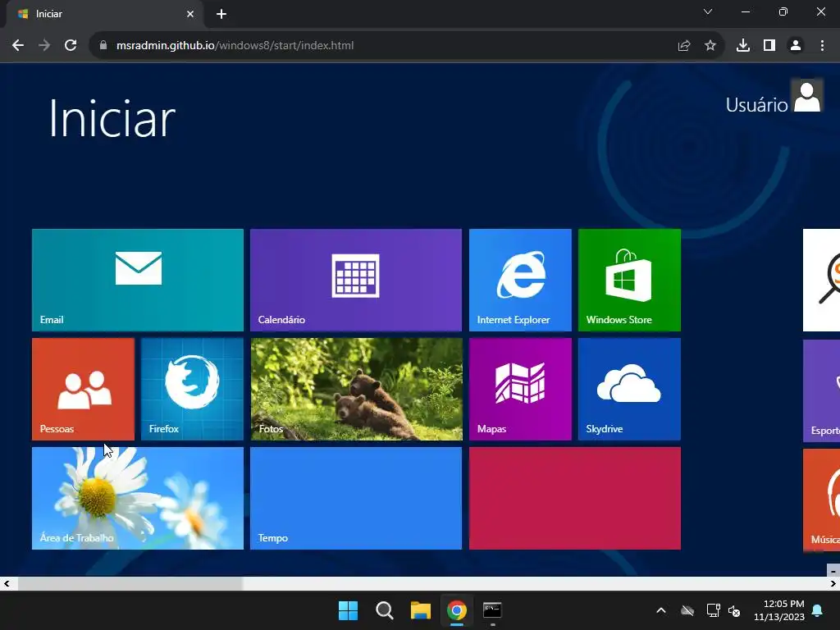Click the horizontal scrollbar thumb
The height and width of the screenshot is (630, 840).
pos(130,584)
